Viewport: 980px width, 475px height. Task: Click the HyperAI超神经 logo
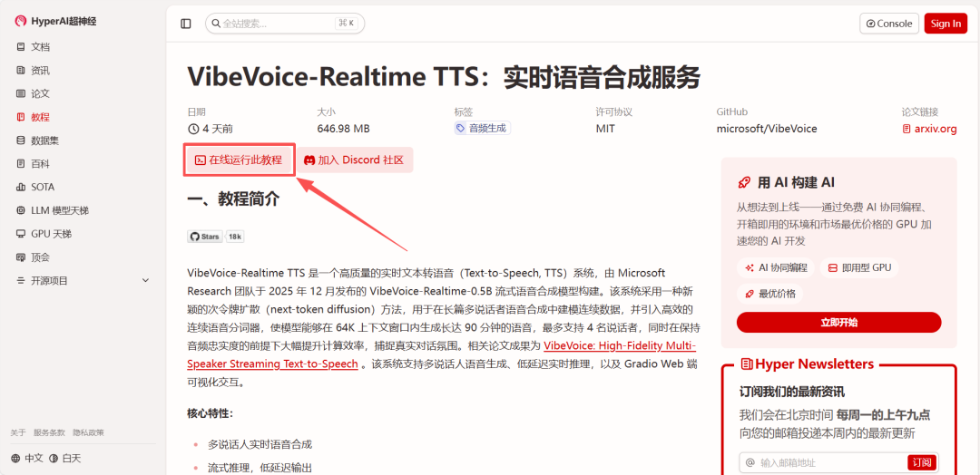56,22
